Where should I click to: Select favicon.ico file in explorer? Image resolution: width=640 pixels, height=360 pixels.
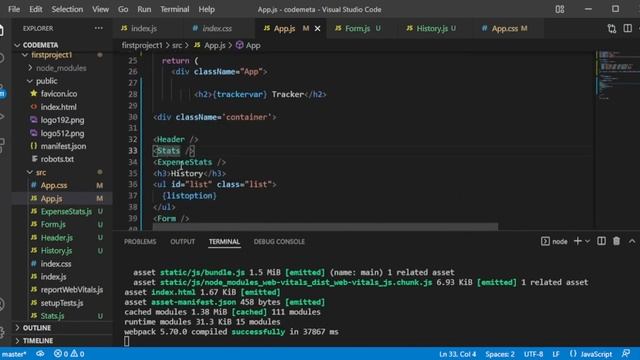(59, 94)
